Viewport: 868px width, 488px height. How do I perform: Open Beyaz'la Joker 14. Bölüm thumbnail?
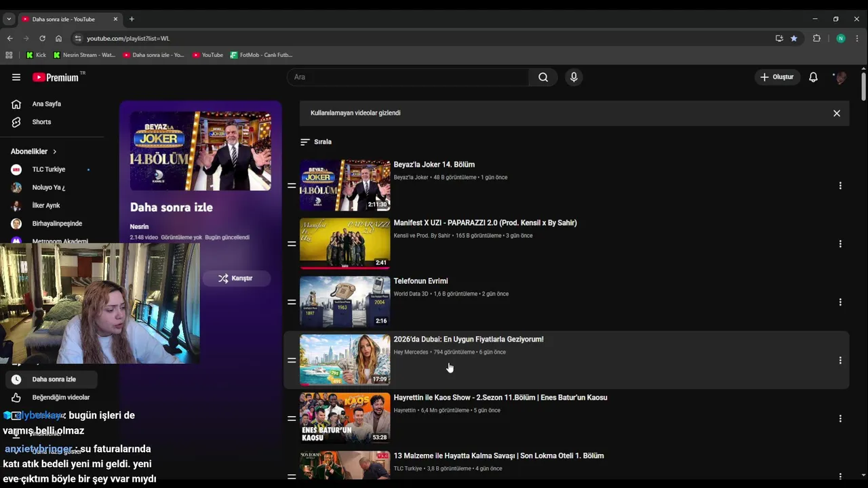[344, 186]
